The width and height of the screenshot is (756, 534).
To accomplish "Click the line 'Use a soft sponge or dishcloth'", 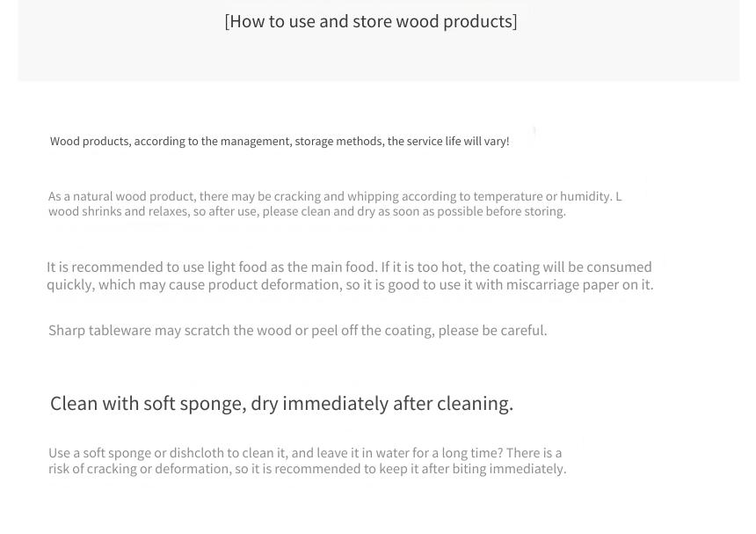I will pyautogui.click(x=305, y=453).
